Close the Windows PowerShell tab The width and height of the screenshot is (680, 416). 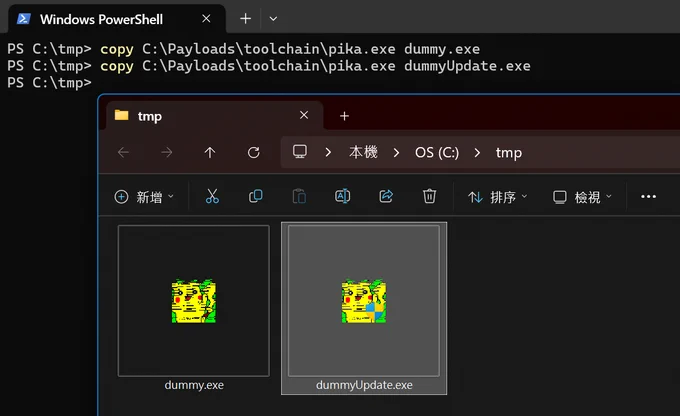(206, 19)
